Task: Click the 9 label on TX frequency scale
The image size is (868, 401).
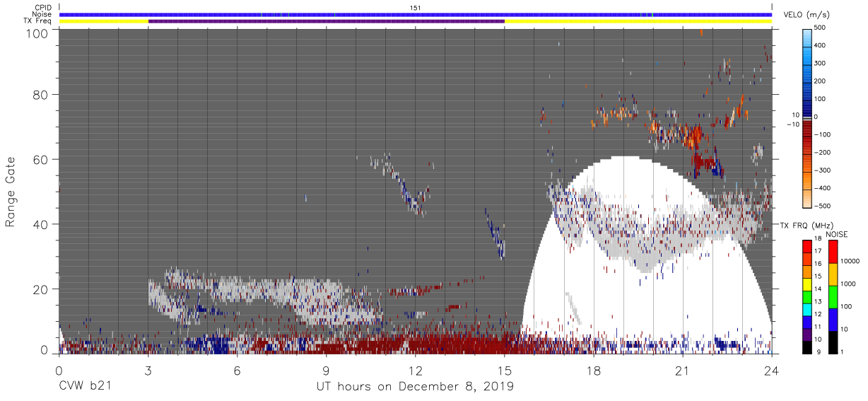Action: click(817, 351)
